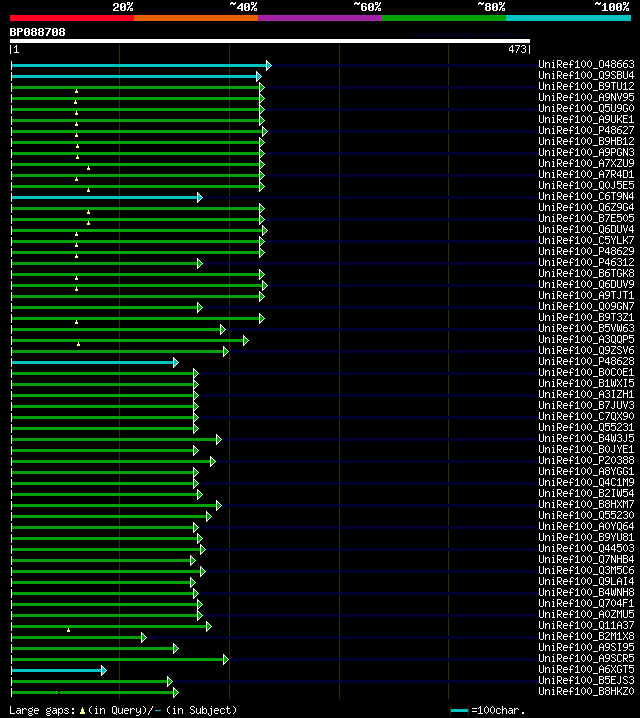Select the UniRef100_B8HXM7 label
The height and width of the screenshot is (718, 640).
point(586,504)
